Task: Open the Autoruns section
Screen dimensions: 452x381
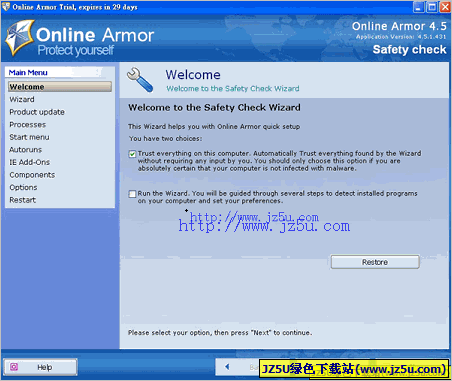Action: pos(26,150)
